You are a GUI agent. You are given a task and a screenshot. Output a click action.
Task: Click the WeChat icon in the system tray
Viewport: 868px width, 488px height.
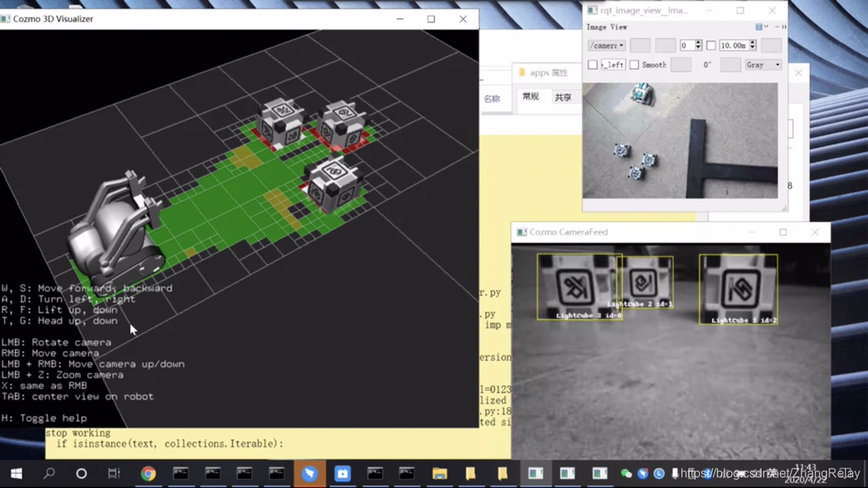626,473
